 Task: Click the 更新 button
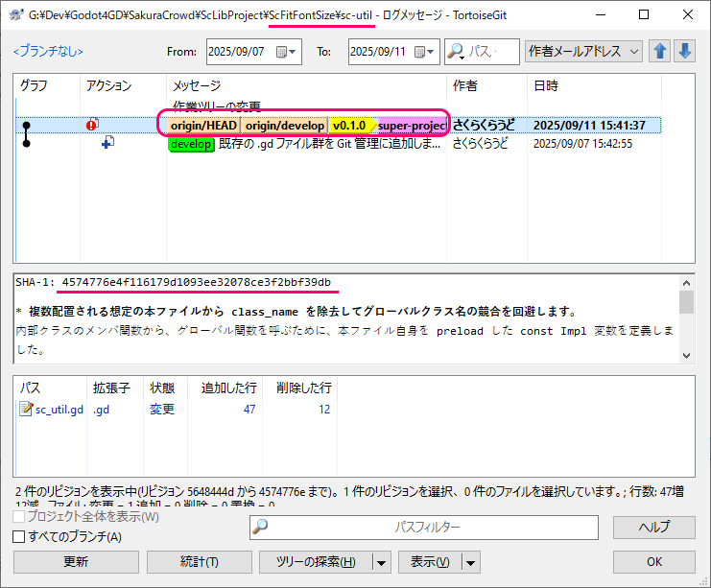76,561
